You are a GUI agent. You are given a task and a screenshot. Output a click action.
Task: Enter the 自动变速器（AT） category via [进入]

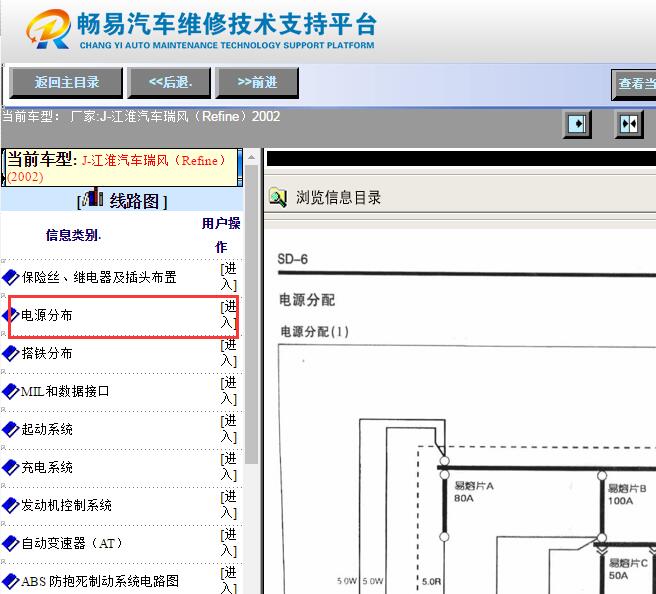[x=228, y=543]
